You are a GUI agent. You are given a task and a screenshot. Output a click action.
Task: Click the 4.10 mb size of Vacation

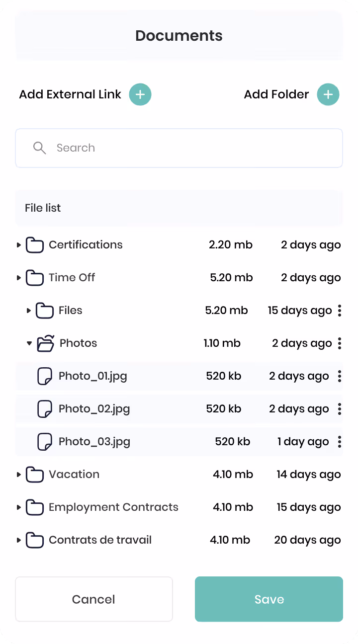tap(233, 475)
